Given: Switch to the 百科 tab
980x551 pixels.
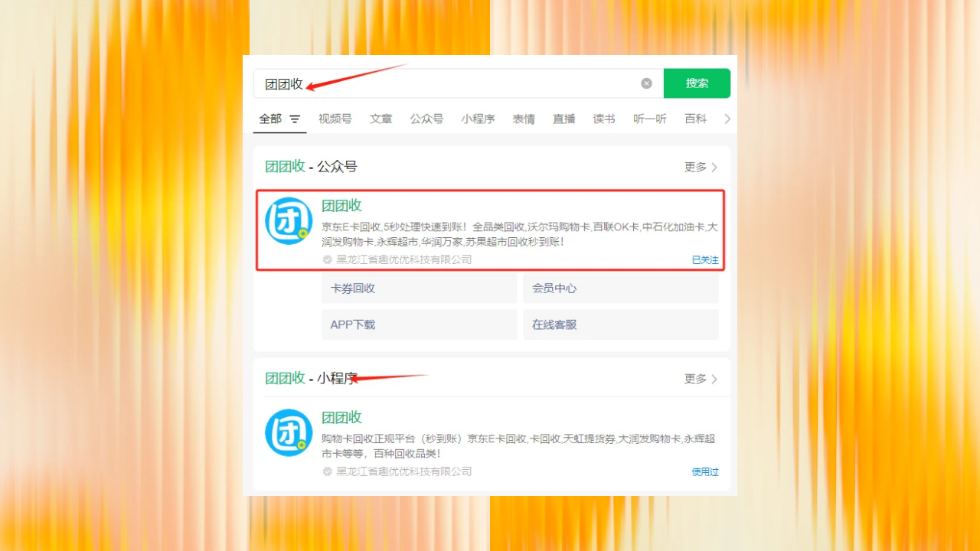Looking at the screenshot, I should pos(696,119).
